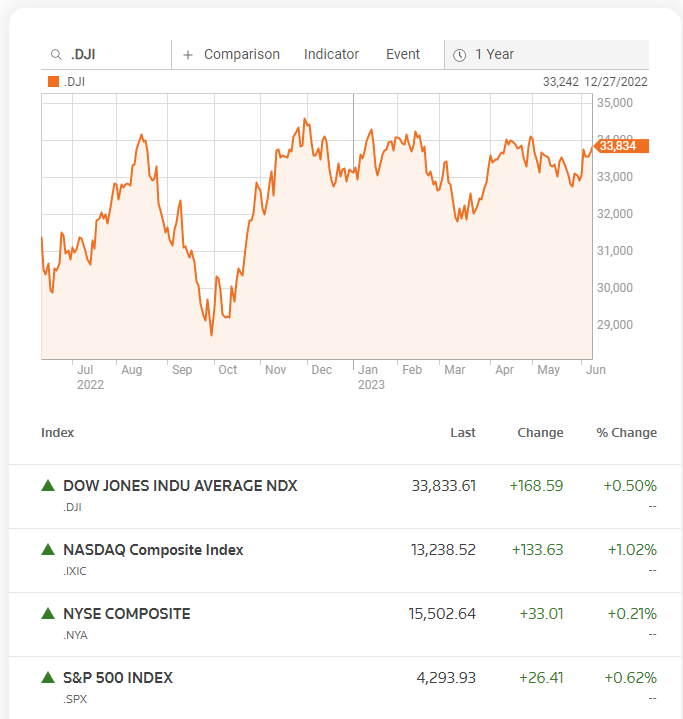Click the .IXIC ticker symbol
Viewport: 683px width, 719px height.
75,571
